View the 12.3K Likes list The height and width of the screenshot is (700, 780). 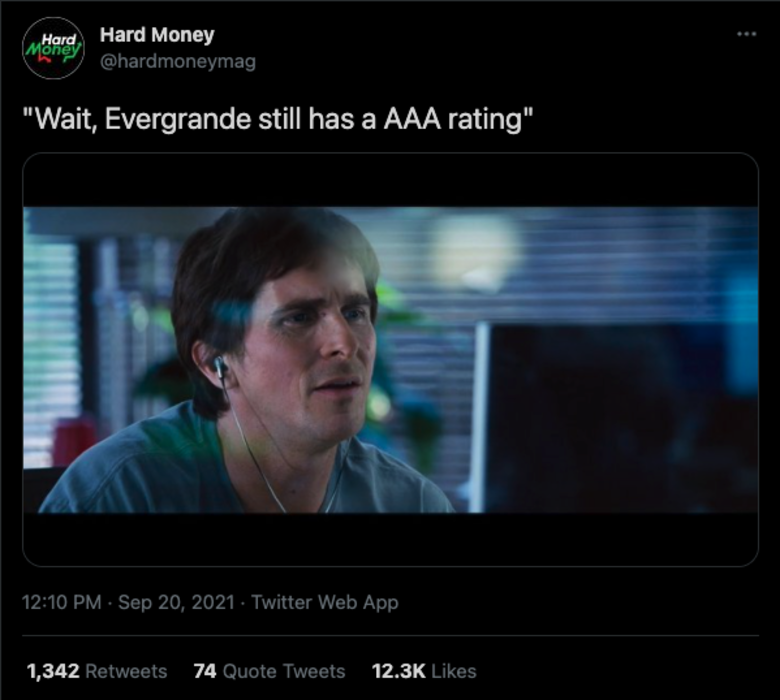tap(424, 671)
